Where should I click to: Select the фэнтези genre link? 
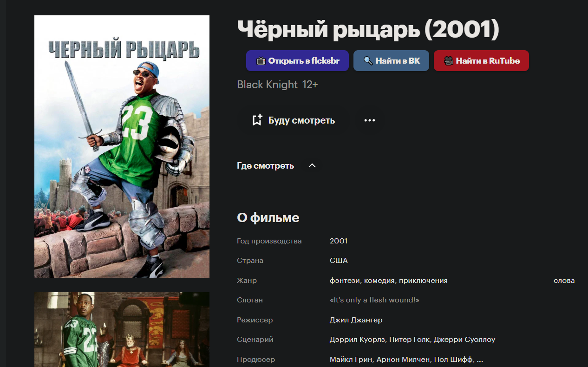[x=346, y=281]
